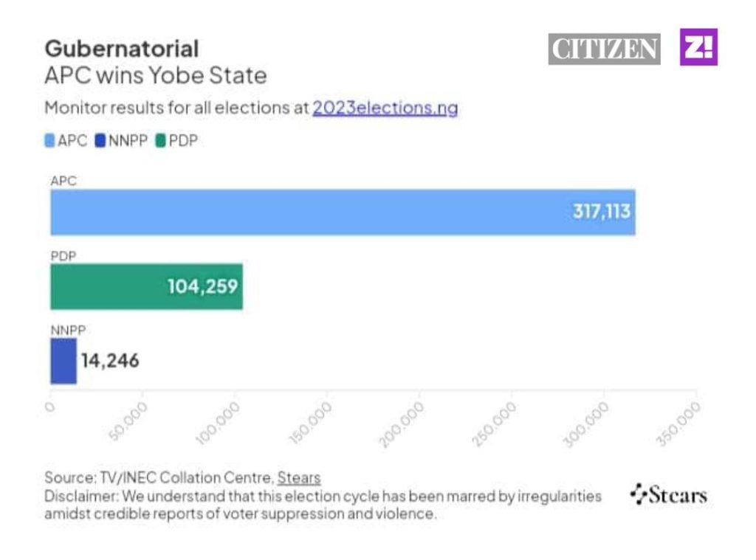Select the green PDP bar showing 104,259
This screenshot has height=560, width=756.
pos(146,286)
